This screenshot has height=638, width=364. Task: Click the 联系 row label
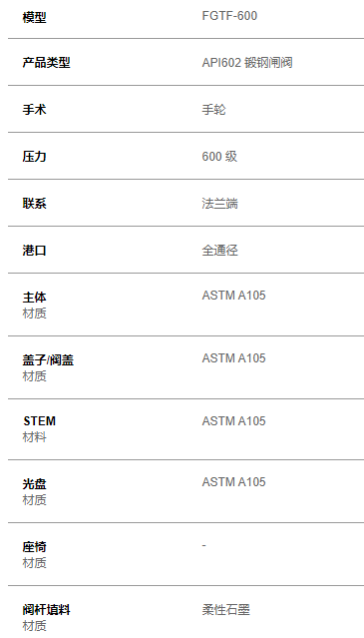tap(35, 203)
